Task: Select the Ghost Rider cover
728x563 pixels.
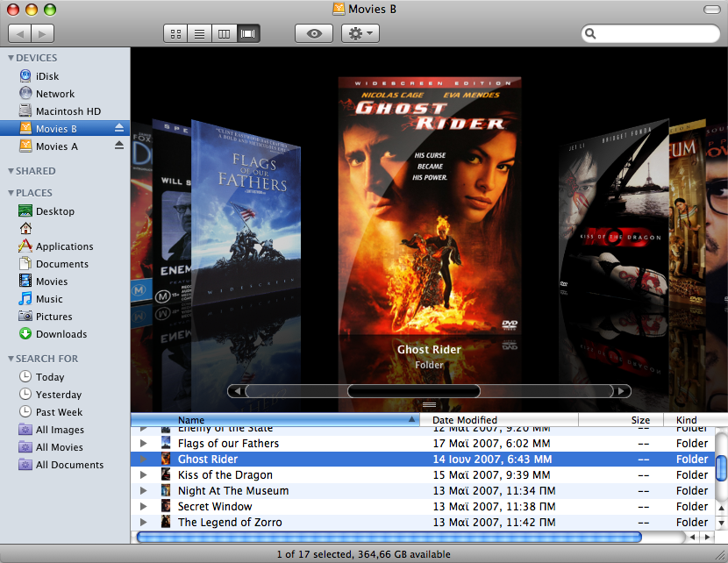Action: (x=430, y=206)
